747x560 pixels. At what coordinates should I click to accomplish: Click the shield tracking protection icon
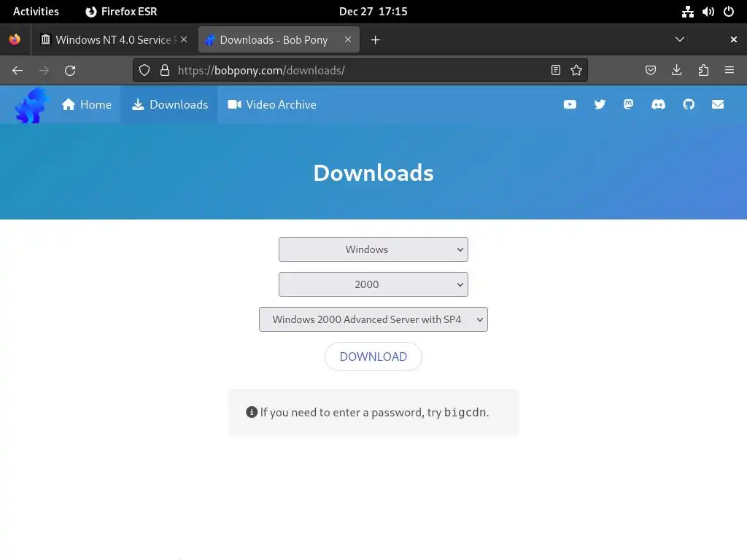pyautogui.click(x=144, y=71)
